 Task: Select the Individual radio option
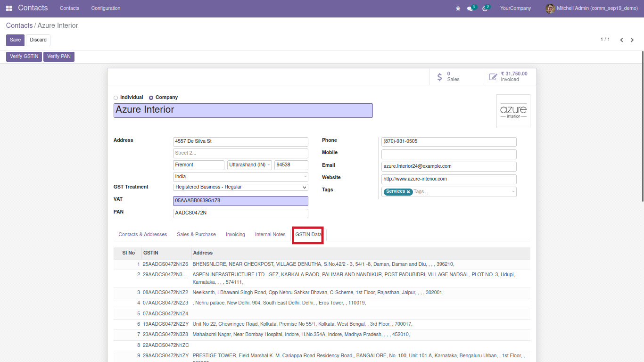(116, 98)
